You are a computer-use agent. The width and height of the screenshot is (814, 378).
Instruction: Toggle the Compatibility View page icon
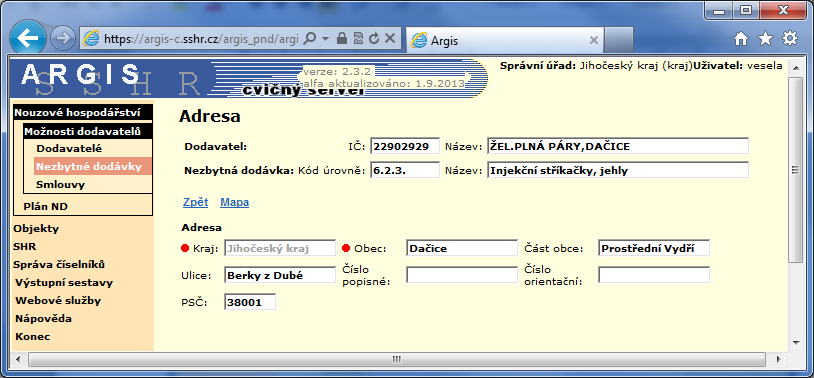click(x=358, y=38)
